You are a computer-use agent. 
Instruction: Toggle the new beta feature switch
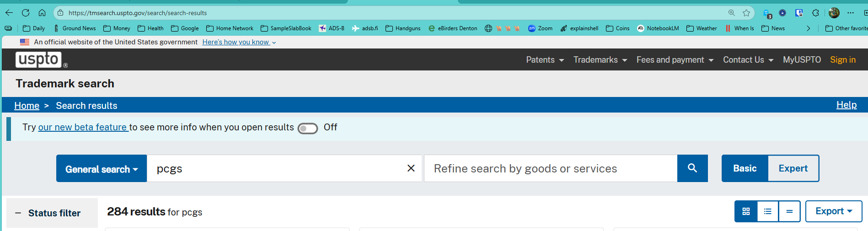tap(307, 129)
